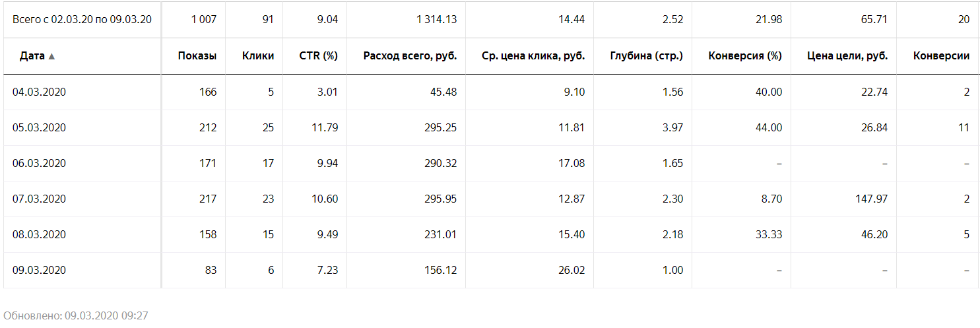Select the 05.03.2020 date row
Image resolution: width=980 pixels, height=328 pixels.
point(39,128)
